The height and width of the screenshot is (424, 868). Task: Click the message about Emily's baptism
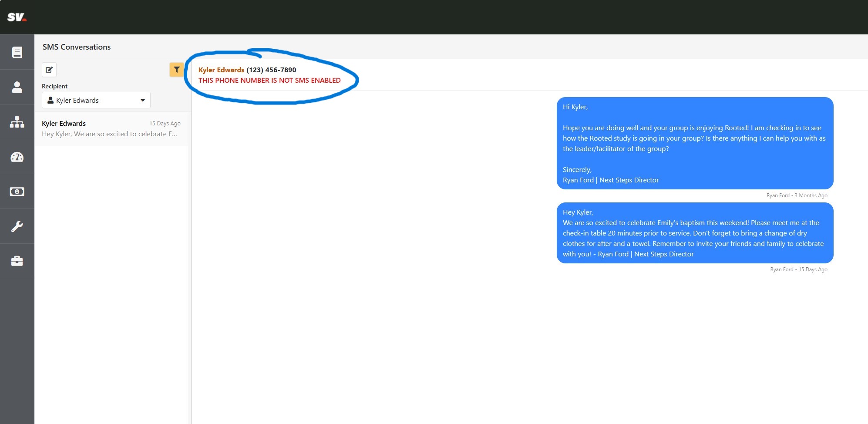tap(695, 233)
